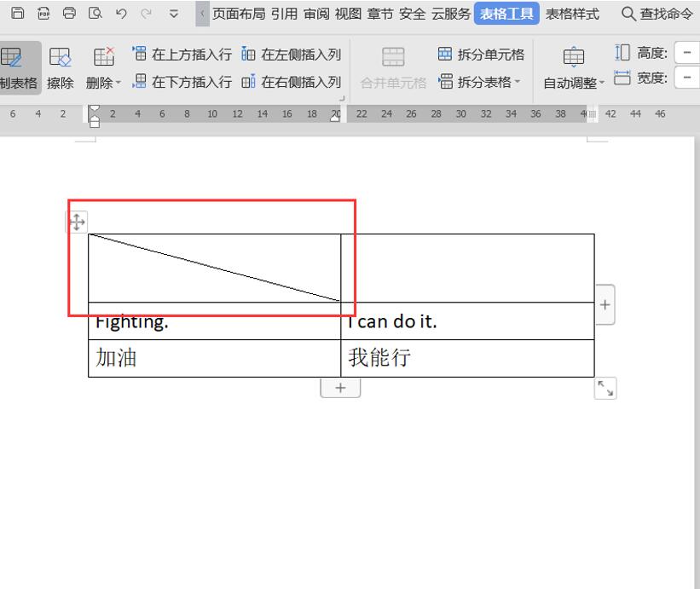The height and width of the screenshot is (589, 700).
Task: Click the Save icon in quick toolbar
Action: [17, 13]
